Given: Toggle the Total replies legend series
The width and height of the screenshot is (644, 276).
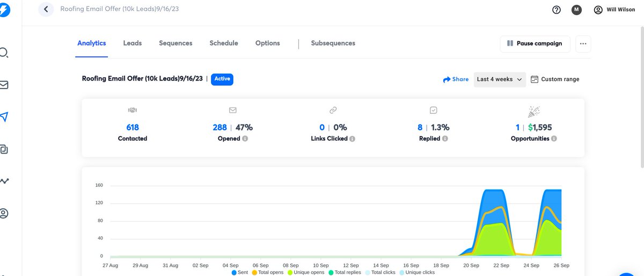Looking at the screenshot, I should click(x=345, y=273).
